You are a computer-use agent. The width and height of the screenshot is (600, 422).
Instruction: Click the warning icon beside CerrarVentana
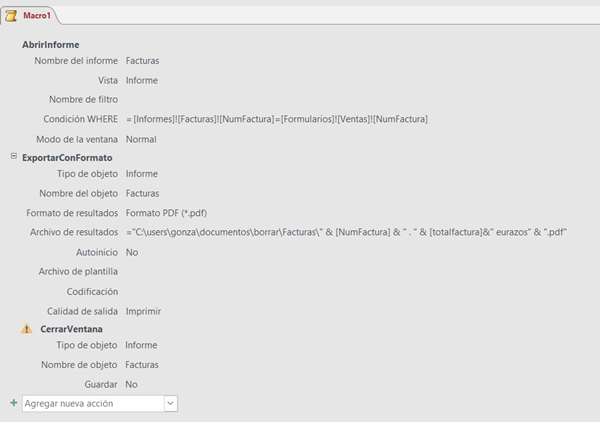[x=26, y=328]
